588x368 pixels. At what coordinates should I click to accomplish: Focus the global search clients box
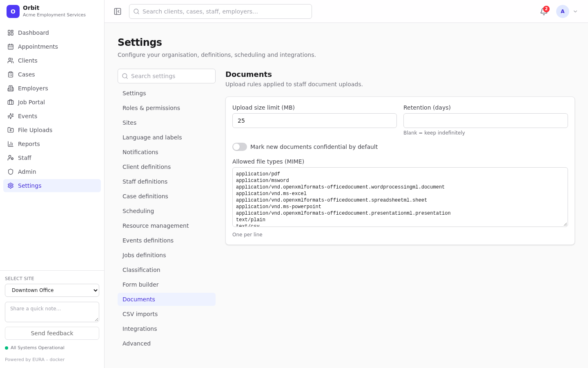click(220, 11)
